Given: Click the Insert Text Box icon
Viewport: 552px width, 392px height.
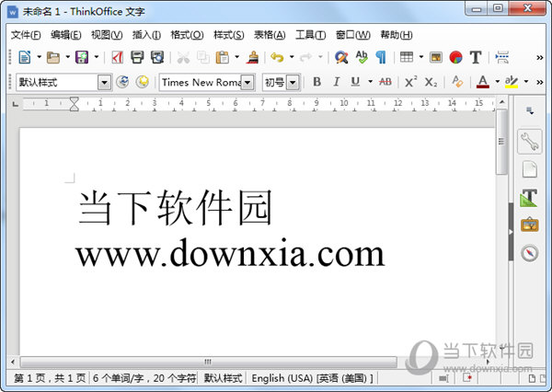Looking at the screenshot, I should click(476, 57).
